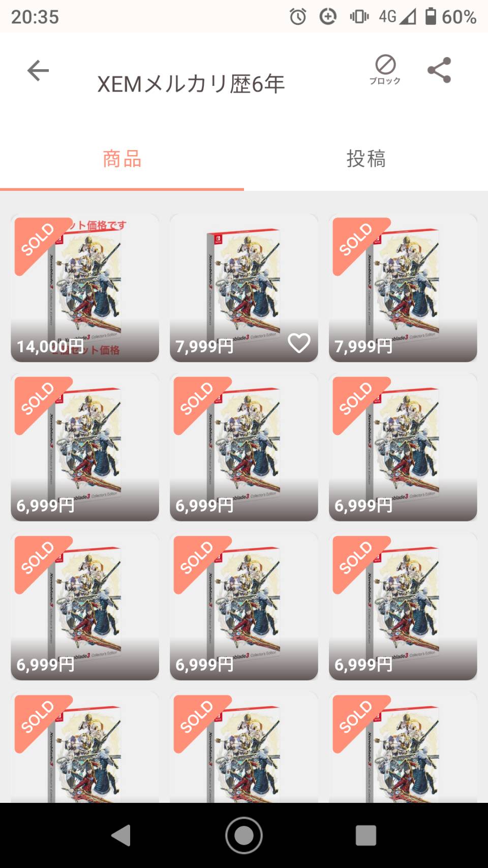Open the middle 6,999円 item in the third row
Image resolution: width=488 pixels, height=868 pixels.
click(x=244, y=606)
